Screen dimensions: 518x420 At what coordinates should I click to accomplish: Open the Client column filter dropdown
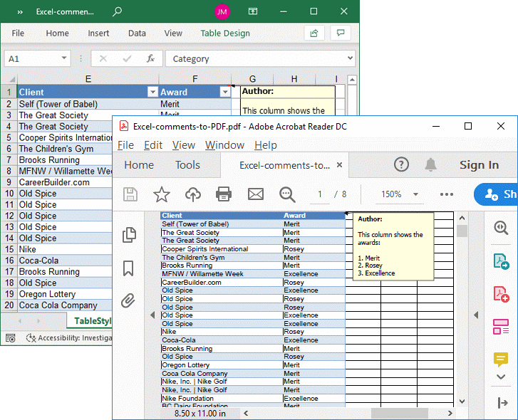click(x=152, y=92)
